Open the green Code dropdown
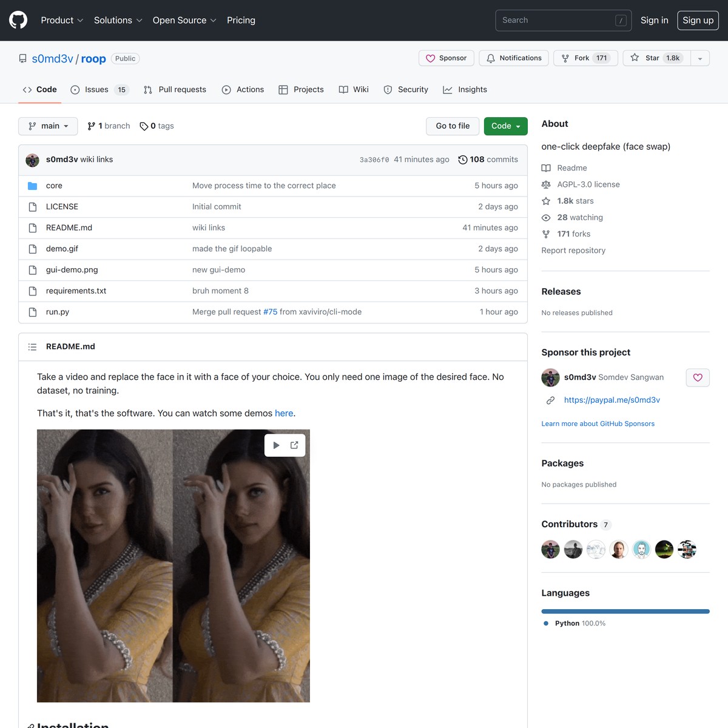The image size is (728, 728). click(x=505, y=126)
